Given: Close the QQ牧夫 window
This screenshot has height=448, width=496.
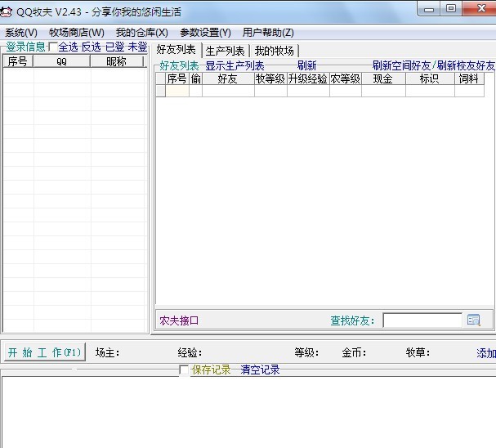Looking at the screenshot, I should [480, 8].
